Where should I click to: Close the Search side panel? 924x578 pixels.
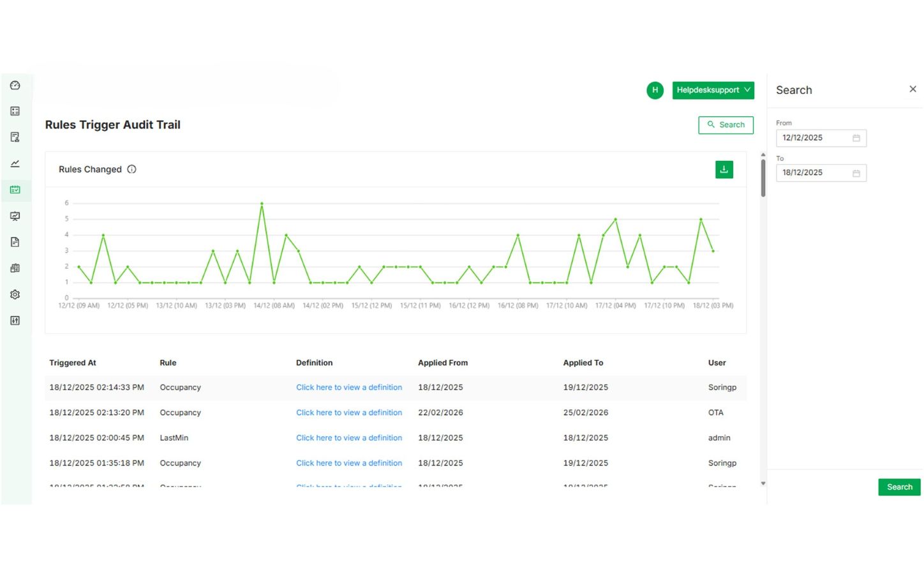(x=913, y=89)
